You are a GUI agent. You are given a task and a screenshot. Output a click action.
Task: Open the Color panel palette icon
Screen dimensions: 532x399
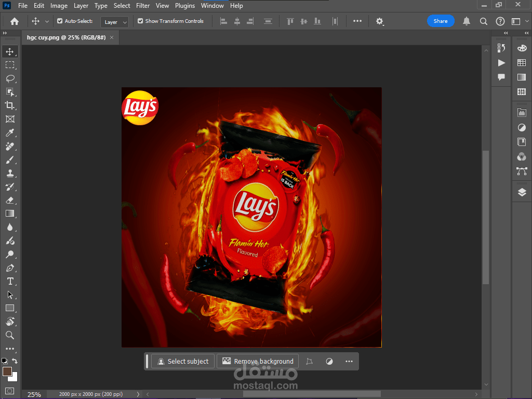(x=522, y=48)
